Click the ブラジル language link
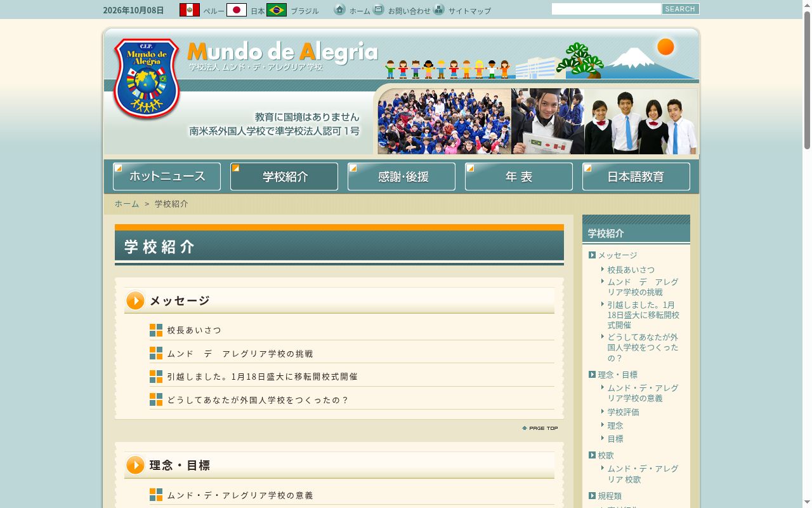The width and height of the screenshot is (812, 508). 304,11
